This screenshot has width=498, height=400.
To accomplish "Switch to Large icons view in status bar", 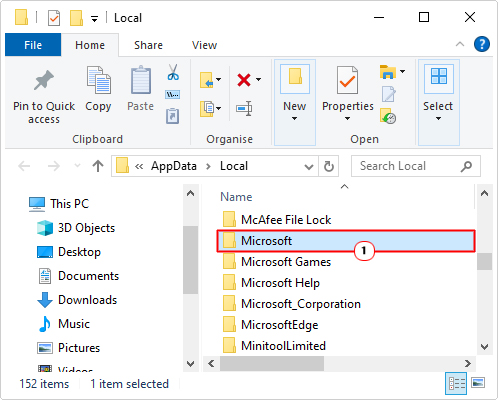I will tap(478, 383).
